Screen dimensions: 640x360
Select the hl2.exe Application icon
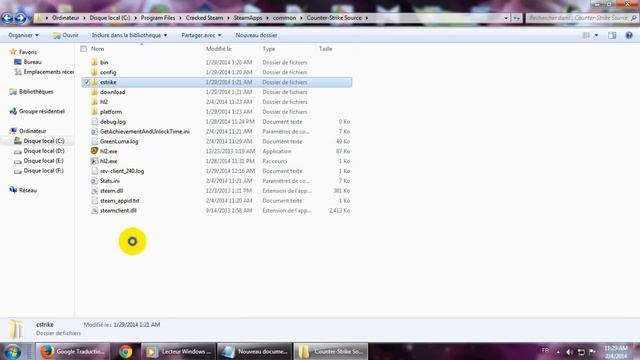94,151
